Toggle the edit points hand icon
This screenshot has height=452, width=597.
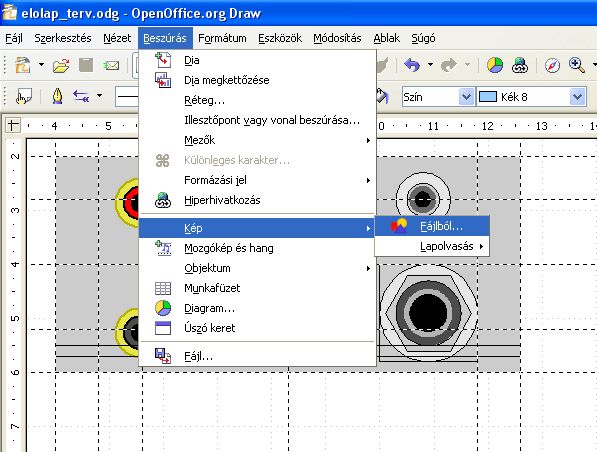click(x=24, y=96)
